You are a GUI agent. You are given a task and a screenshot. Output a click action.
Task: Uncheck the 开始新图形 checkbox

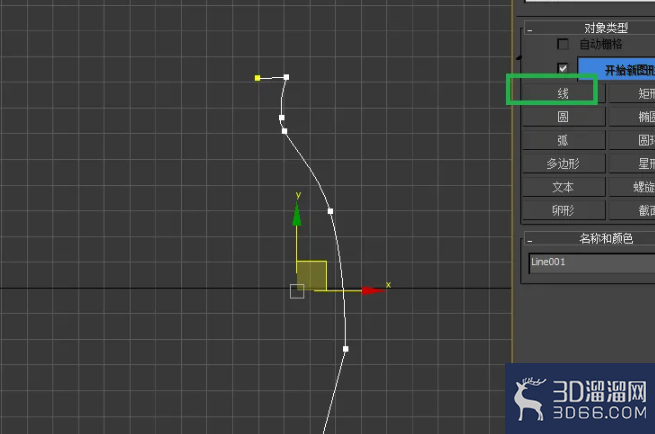(563, 68)
